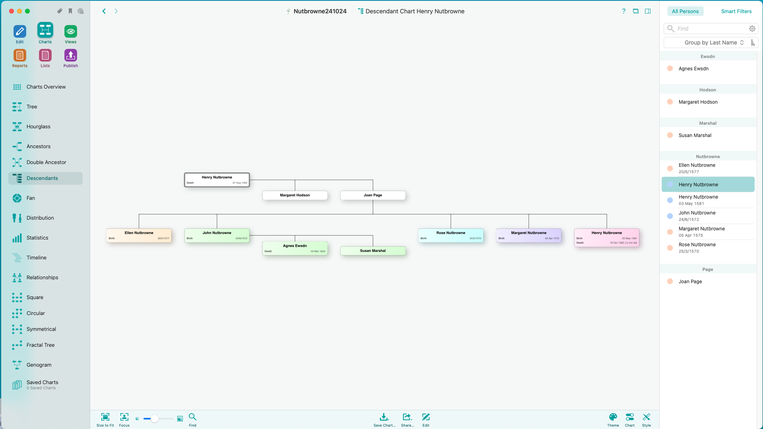Click the zoom-in icon beside slider
This screenshot has width=763, height=429.
[x=180, y=419]
